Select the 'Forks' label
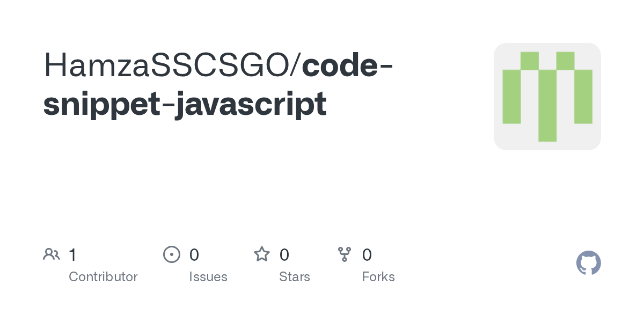 (x=378, y=277)
